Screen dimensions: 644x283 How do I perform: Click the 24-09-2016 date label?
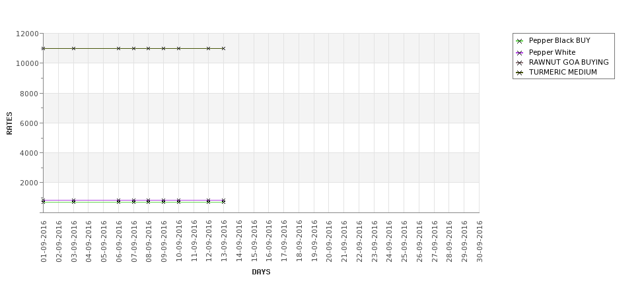point(389,241)
